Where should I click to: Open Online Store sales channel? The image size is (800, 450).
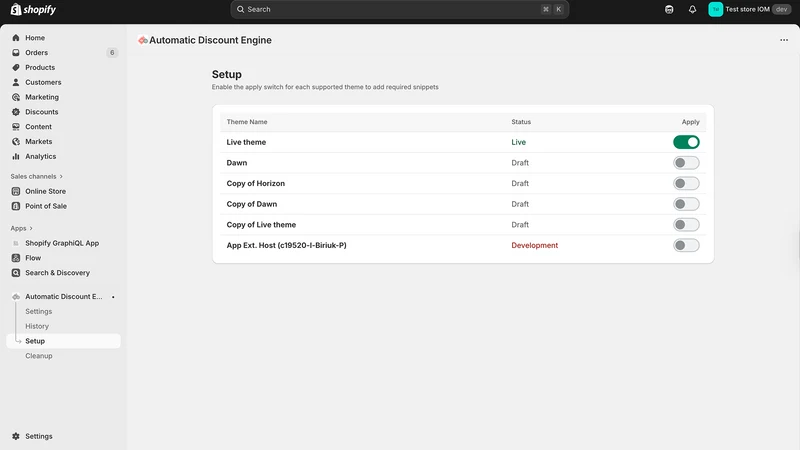tap(45, 191)
